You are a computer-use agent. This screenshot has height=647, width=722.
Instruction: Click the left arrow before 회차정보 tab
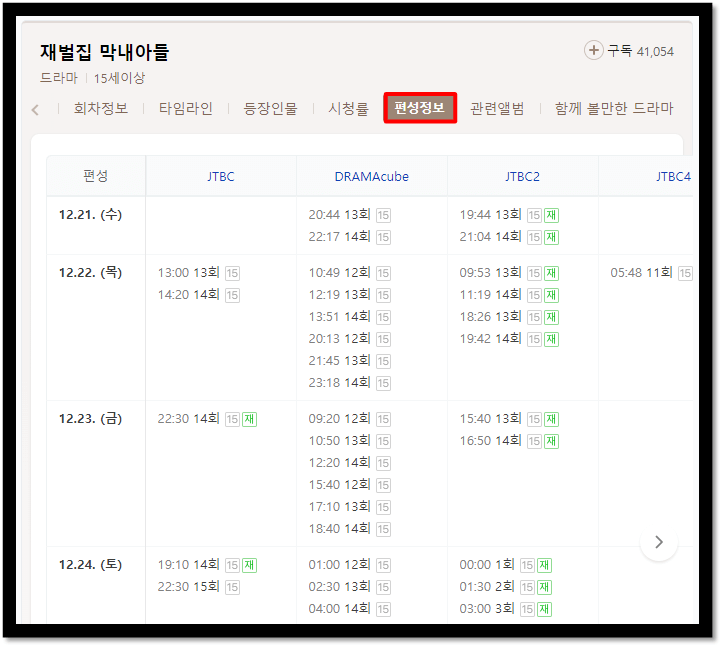tap(35, 110)
